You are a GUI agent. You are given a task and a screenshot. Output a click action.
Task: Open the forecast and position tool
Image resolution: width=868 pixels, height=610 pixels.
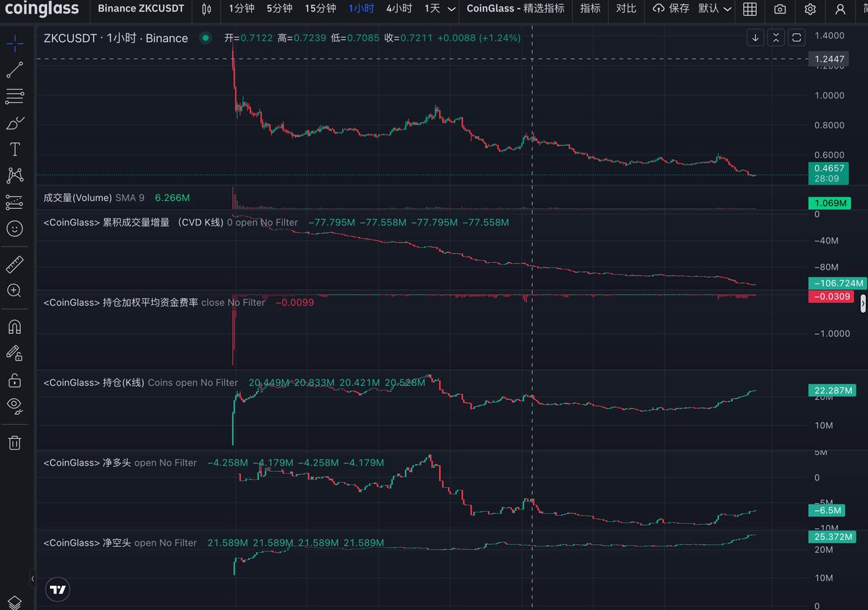[x=14, y=202]
